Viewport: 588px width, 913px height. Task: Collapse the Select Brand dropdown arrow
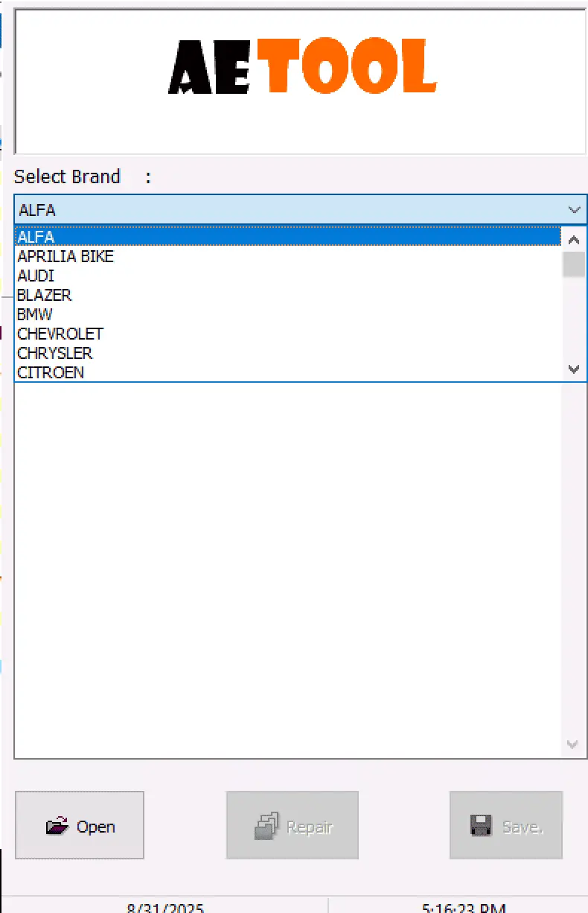pos(574,210)
